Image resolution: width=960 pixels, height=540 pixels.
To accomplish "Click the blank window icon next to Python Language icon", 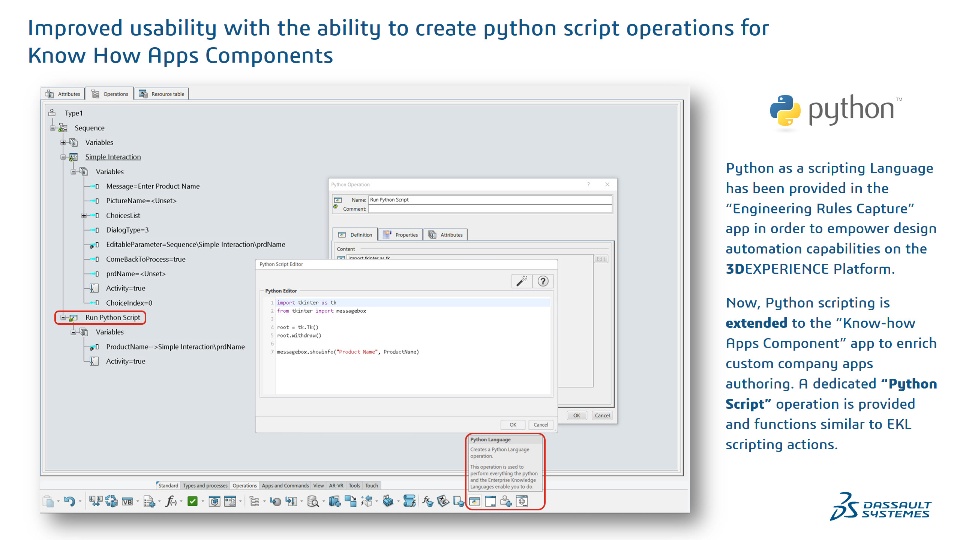I will pyautogui.click(x=490, y=501).
